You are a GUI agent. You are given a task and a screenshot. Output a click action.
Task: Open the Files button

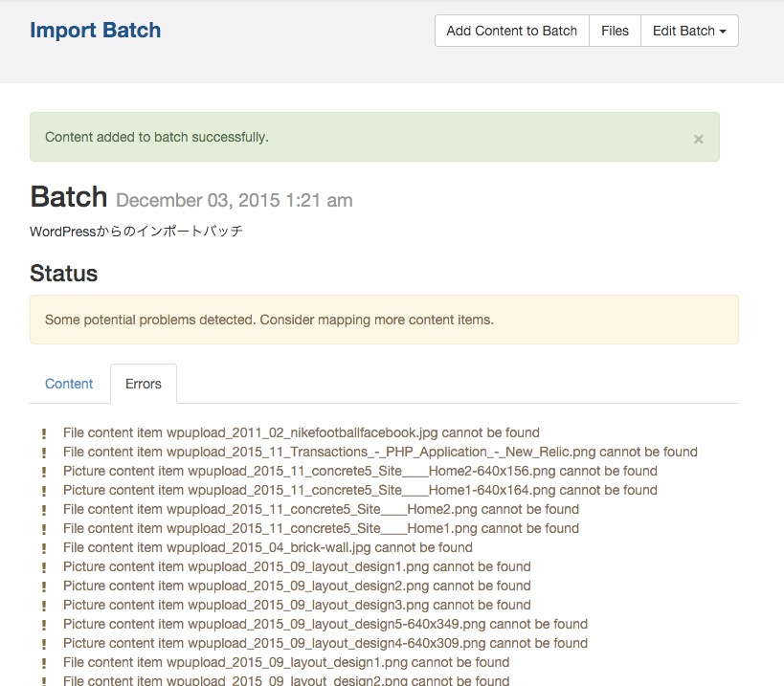click(x=615, y=31)
